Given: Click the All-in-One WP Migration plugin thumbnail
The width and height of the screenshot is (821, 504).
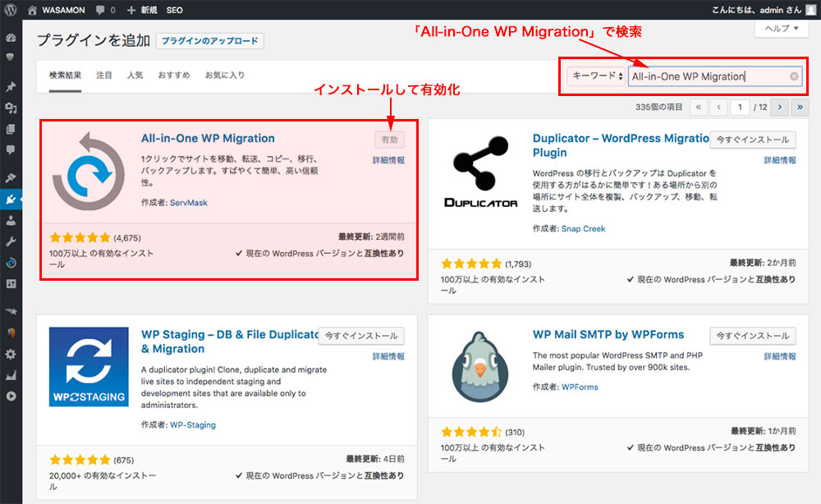Looking at the screenshot, I should pos(89,171).
